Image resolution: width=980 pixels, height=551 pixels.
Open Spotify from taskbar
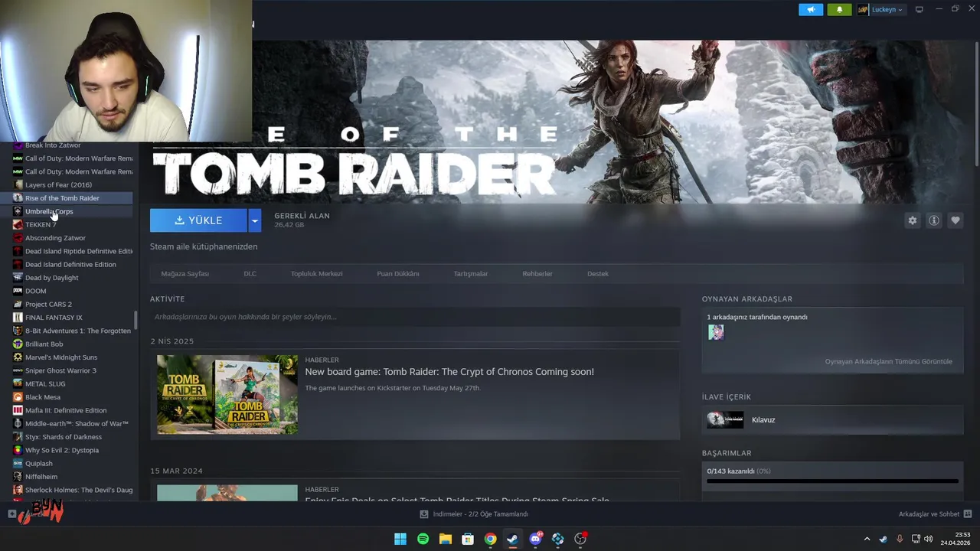pos(423,539)
